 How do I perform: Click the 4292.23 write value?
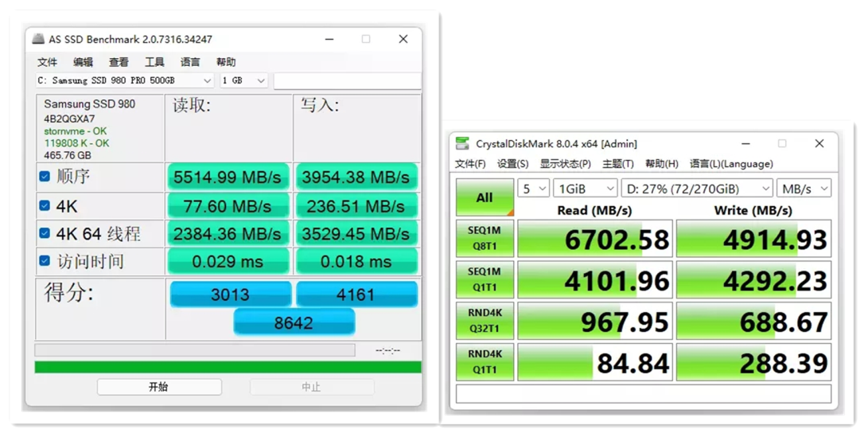click(x=754, y=279)
